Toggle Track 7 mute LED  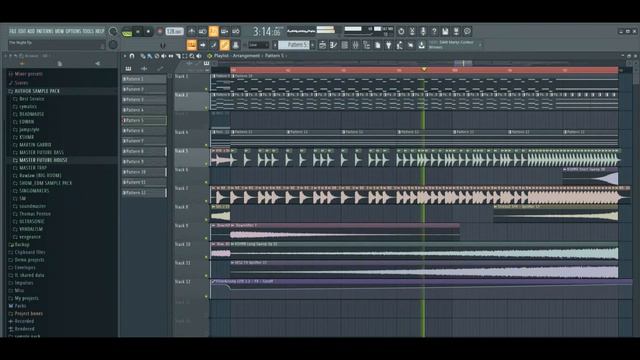tap(206, 200)
